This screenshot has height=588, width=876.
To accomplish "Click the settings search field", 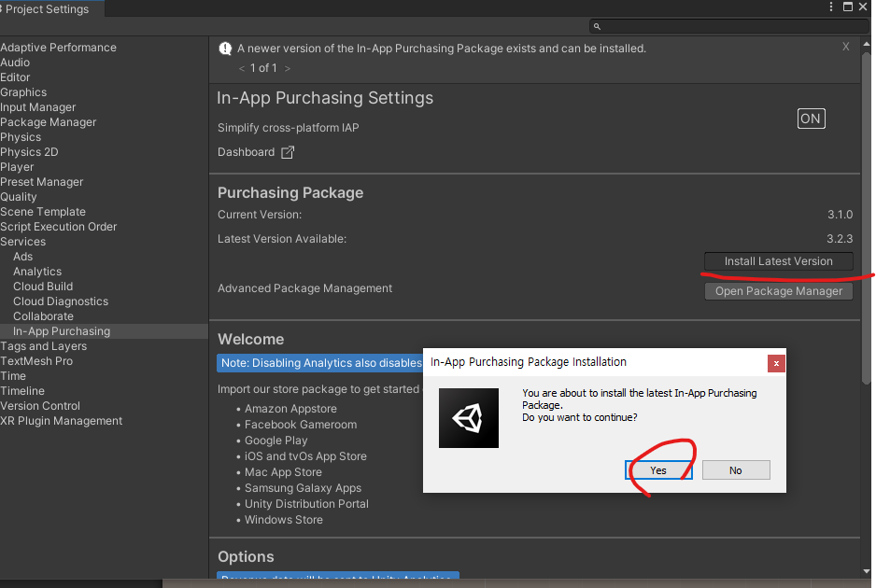I will point(728,26).
